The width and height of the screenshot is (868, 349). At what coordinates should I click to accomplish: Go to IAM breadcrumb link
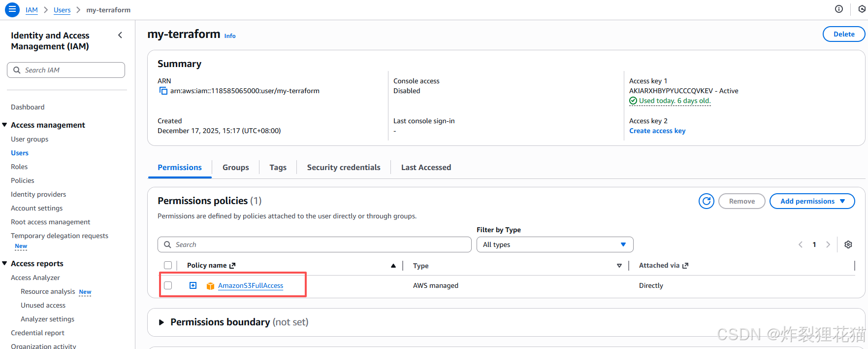32,10
